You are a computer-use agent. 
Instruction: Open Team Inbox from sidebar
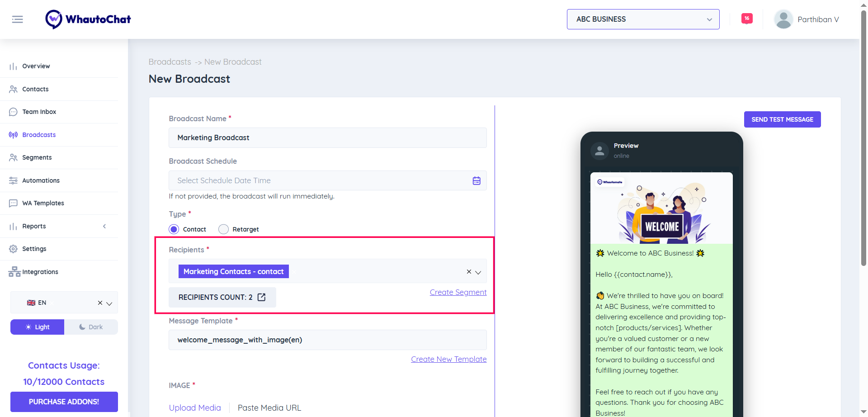coord(39,112)
